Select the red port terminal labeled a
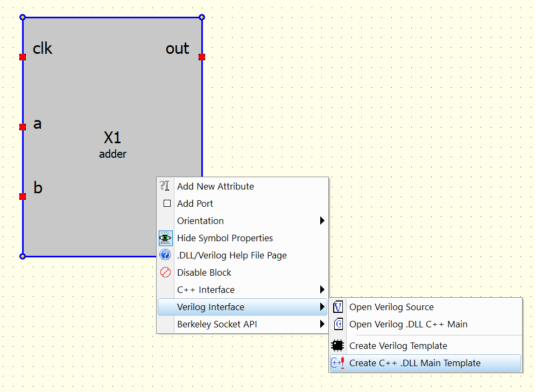The image size is (535, 392). tap(23, 127)
